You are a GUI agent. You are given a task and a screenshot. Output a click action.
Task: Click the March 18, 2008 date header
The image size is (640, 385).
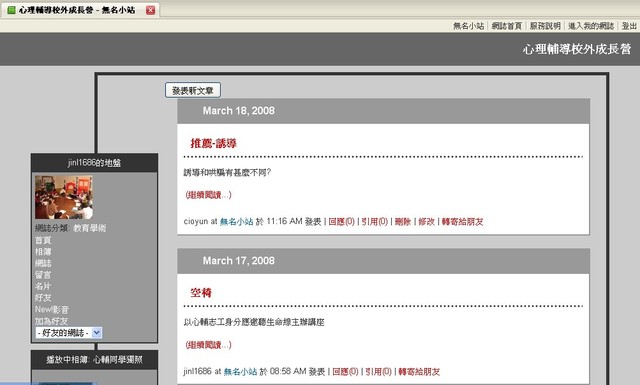[x=239, y=111]
